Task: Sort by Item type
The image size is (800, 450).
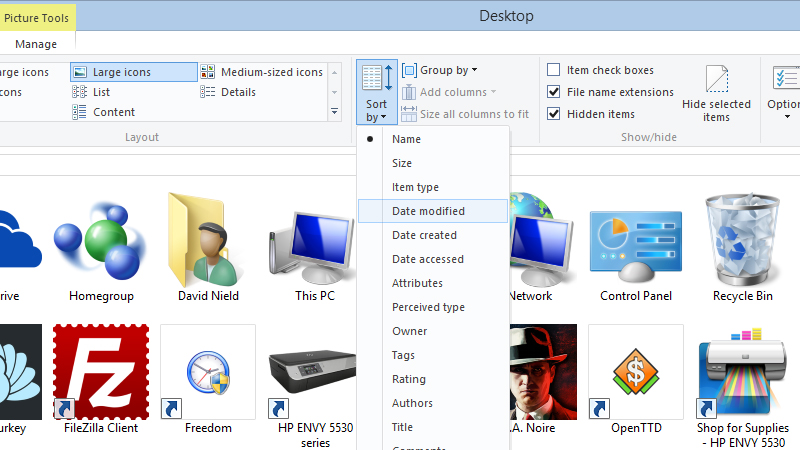Action: pyautogui.click(x=433, y=187)
